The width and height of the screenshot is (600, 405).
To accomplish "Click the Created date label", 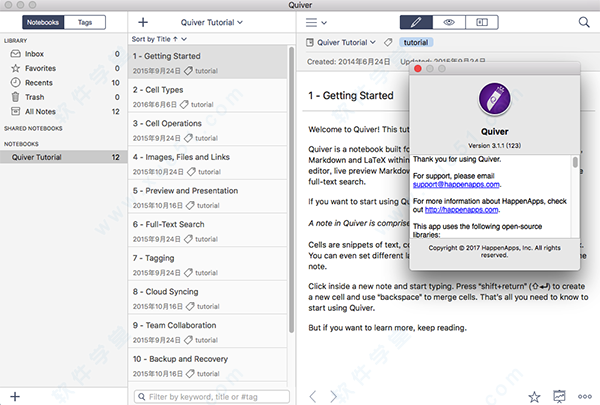I will coord(349,62).
